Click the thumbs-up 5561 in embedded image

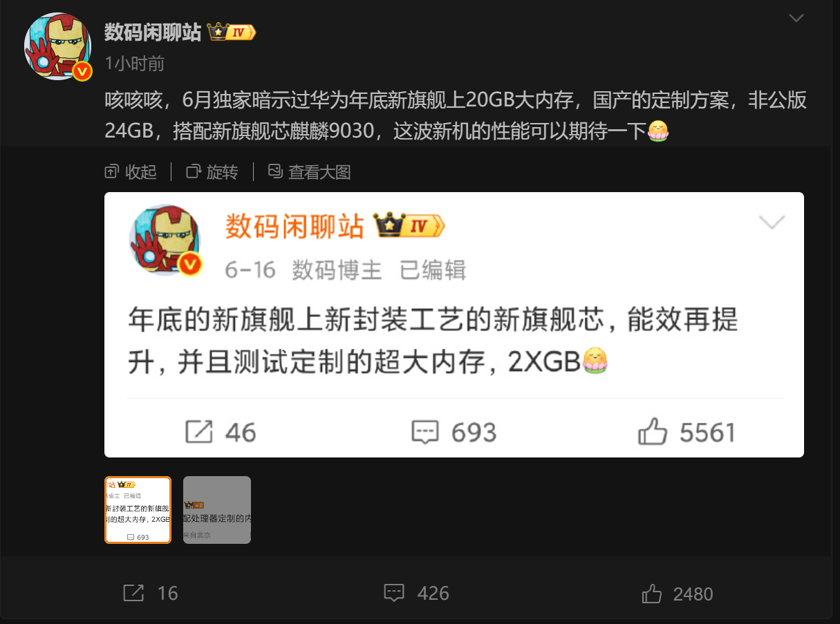tap(653, 433)
